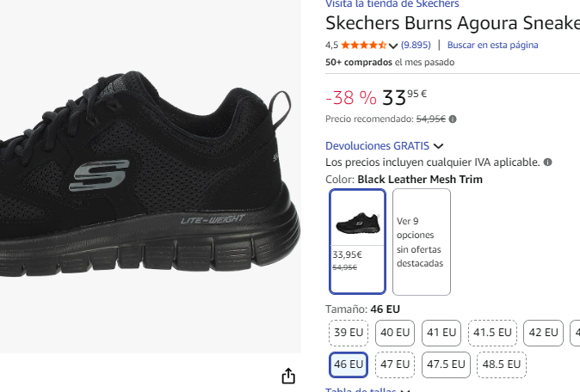Click the star rating icons
Viewport: 580px width, 392px height.
click(x=363, y=45)
